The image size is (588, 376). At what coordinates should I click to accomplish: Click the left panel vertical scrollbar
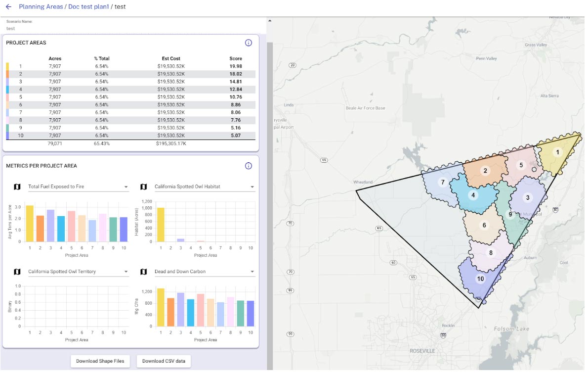269,198
